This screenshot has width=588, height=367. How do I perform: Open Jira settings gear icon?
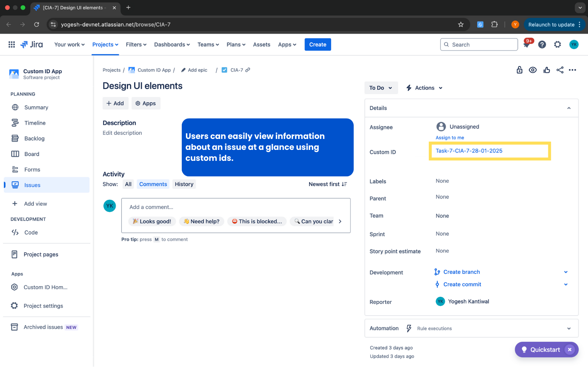pyautogui.click(x=557, y=45)
